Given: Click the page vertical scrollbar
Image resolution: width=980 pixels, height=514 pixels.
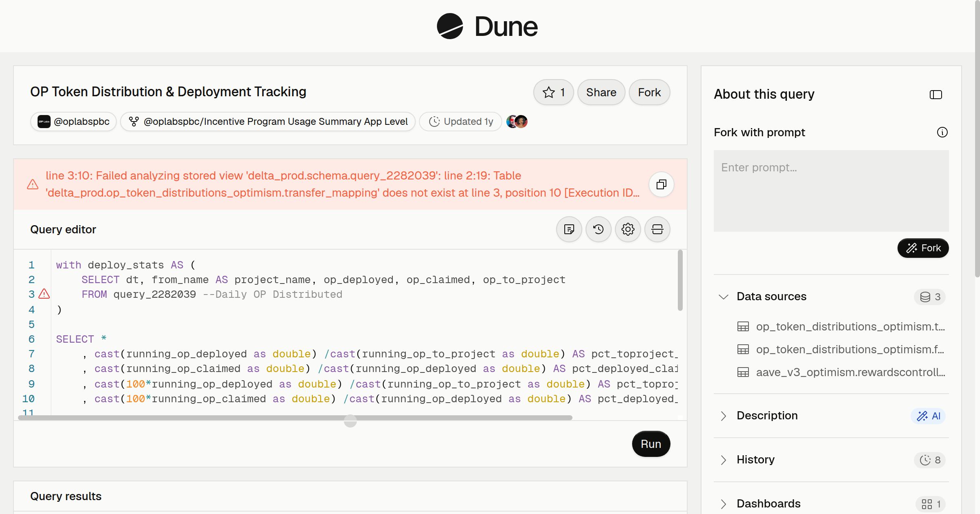Looking at the screenshot, I should [x=977, y=139].
